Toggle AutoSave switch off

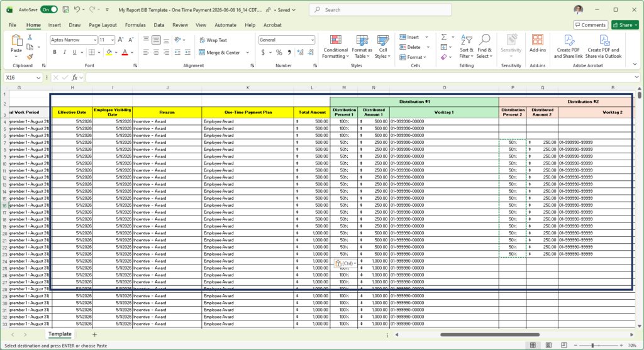tap(49, 9)
